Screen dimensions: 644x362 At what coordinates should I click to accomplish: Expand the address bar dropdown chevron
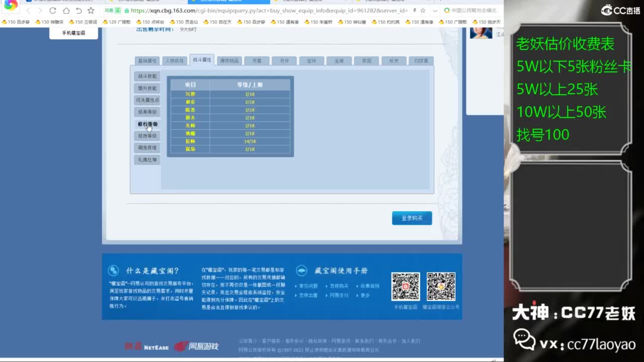click(435, 11)
